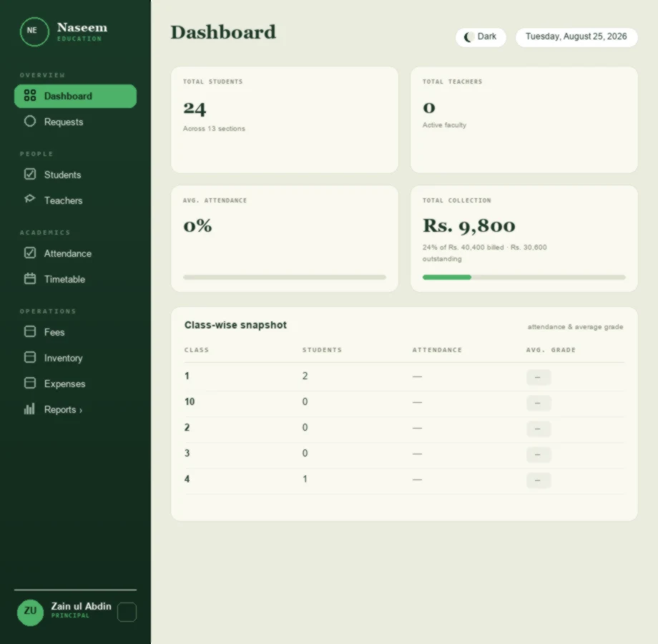Click the Avg. Attendance value 0%
Viewport: 658px width, 644px height.
coord(197,226)
